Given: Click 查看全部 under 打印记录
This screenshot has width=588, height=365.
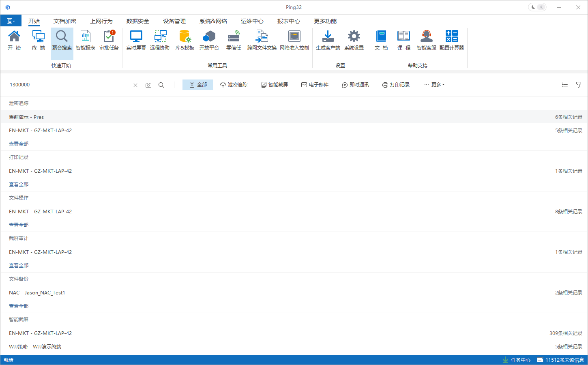Looking at the screenshot, I should [x=19, y=185].
